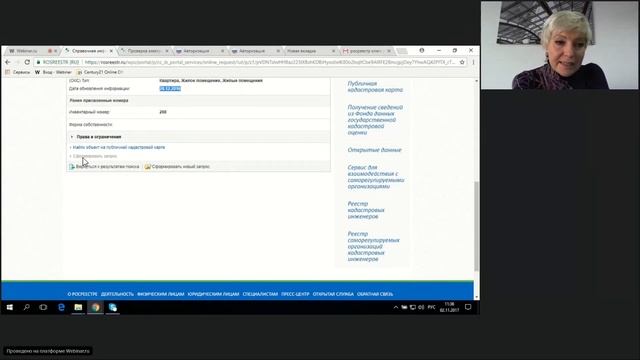Viewport: 640px width, 360px height.
Task: Click the inventory number value 288
Action: (x=163, y=112)
